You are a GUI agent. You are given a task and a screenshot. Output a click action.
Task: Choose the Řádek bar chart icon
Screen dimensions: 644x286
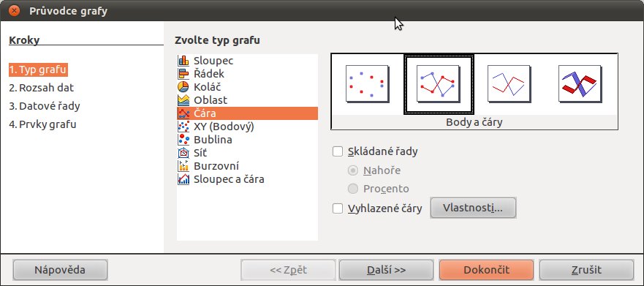click(183, 74)
